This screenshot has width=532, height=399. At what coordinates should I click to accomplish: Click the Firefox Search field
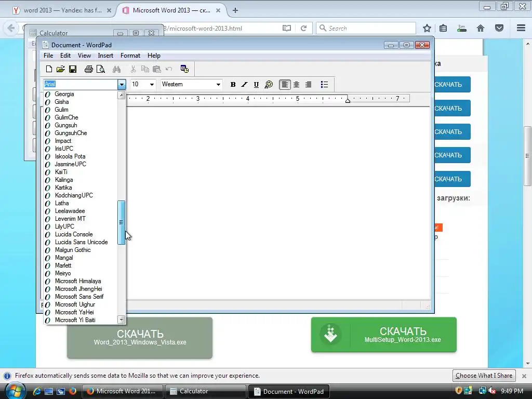pyautogui.click(x=366, y=28)
